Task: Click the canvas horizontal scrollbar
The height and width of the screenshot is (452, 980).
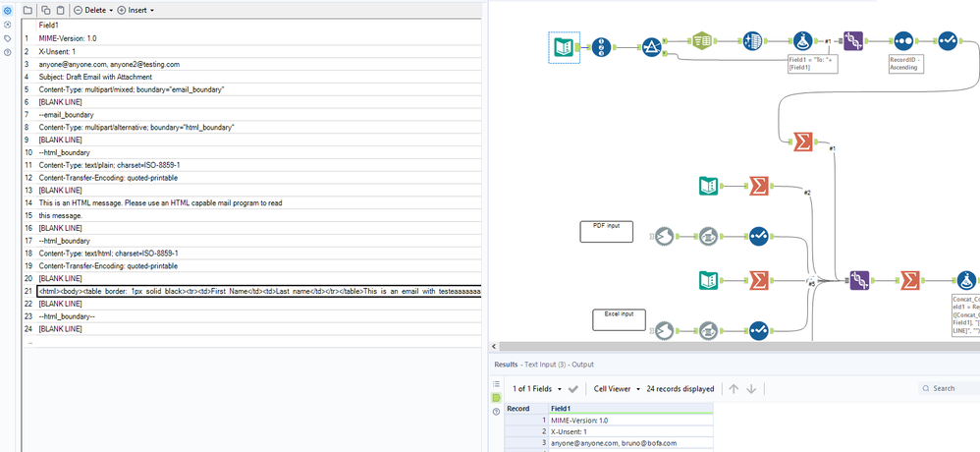Action: [x=740, y=346]
